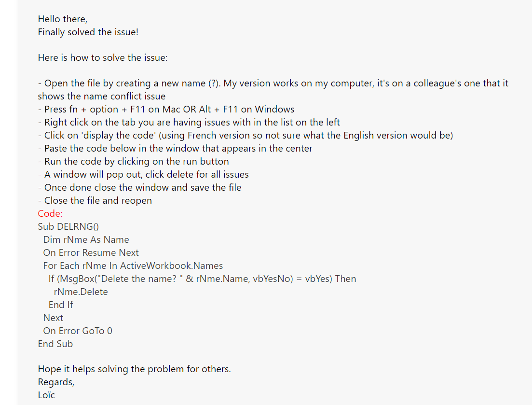Viewport: 532px width, 405px height.
Task: Click the red 'Code:' label
Action: (x=50, y=213)
